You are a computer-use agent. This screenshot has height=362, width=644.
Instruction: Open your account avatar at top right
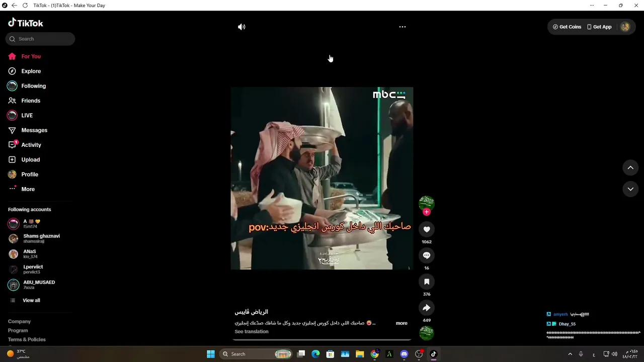625,27
